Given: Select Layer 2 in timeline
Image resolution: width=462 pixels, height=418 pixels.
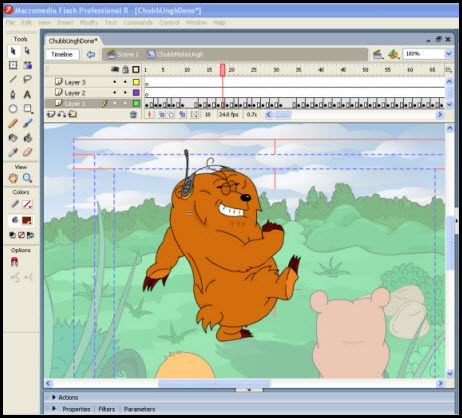Looking at the screenshot, I should 75,93.
